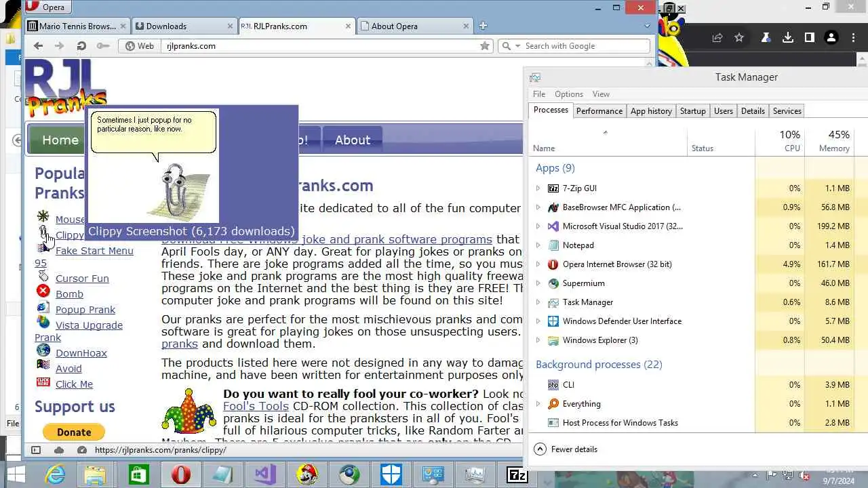Image resolution: width=868 pixels, height=488 pixels.
Task: Sort processes by the Memory column
Action: (x=829, y=141)
